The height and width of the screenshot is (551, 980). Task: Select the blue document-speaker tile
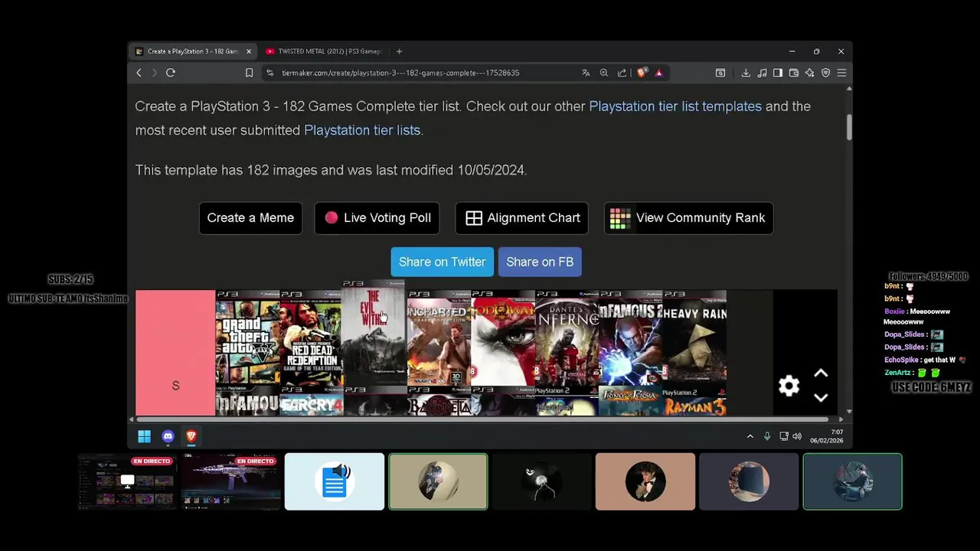tap(335, 481)
